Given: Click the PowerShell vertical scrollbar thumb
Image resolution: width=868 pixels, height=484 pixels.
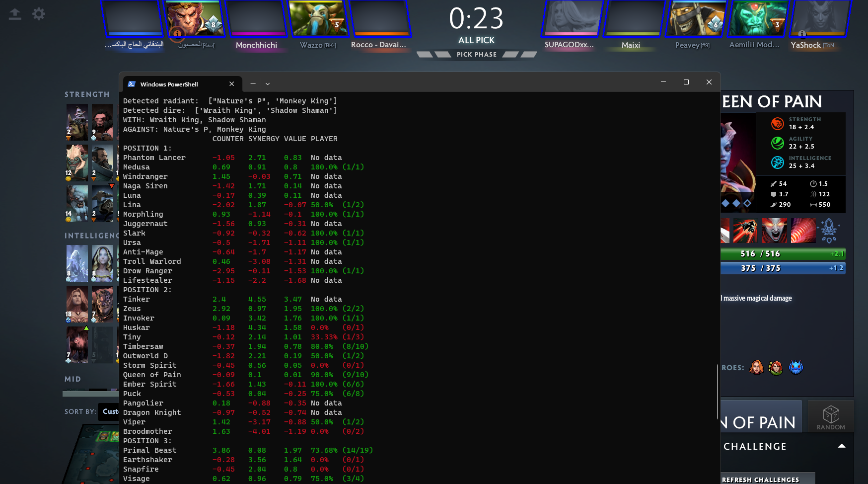Looking at the screenshot, I should pos(718,392).
